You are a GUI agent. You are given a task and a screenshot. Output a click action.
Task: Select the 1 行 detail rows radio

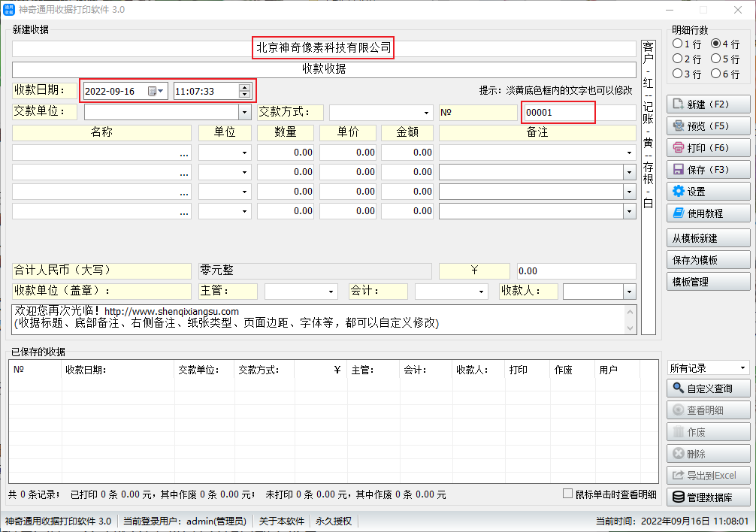coord(678,44)
